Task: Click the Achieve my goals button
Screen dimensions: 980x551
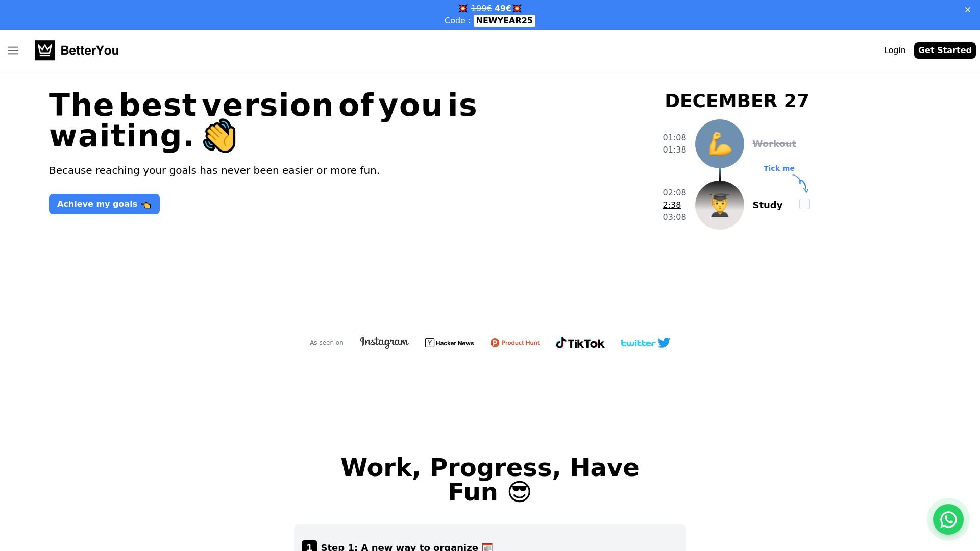Action: click(104, 204)
